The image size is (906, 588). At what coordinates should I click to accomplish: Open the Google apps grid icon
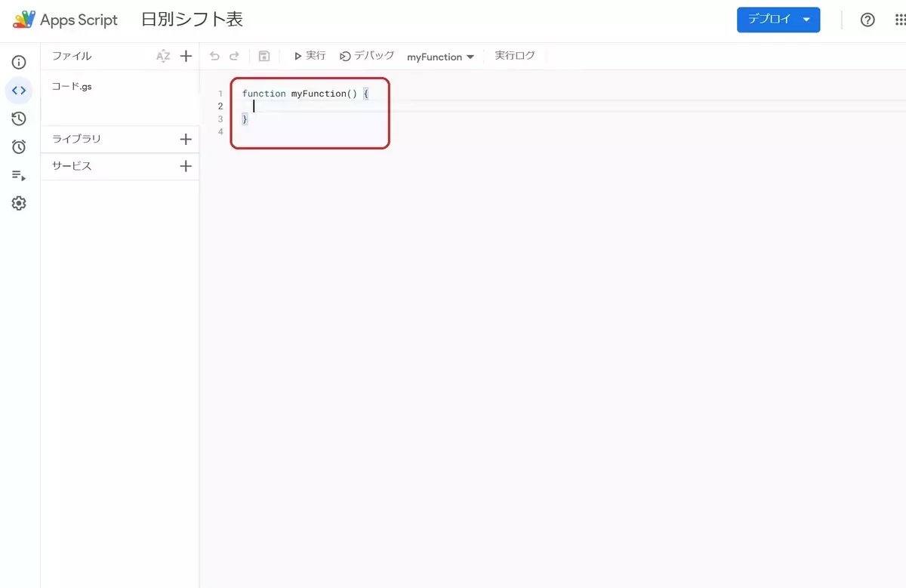[x=900, y=20]
